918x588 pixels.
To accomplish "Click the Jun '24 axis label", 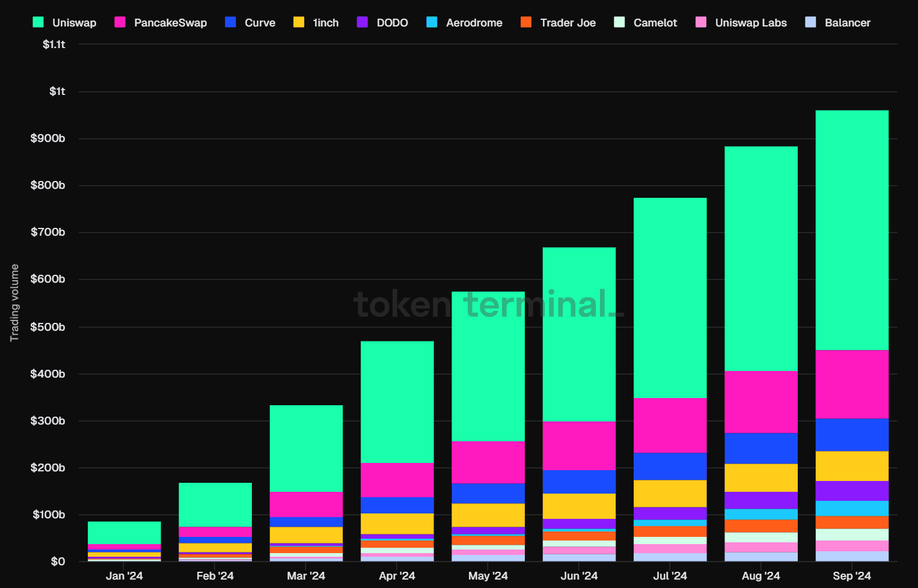I will pyautogui.click(x=579, y=576).
